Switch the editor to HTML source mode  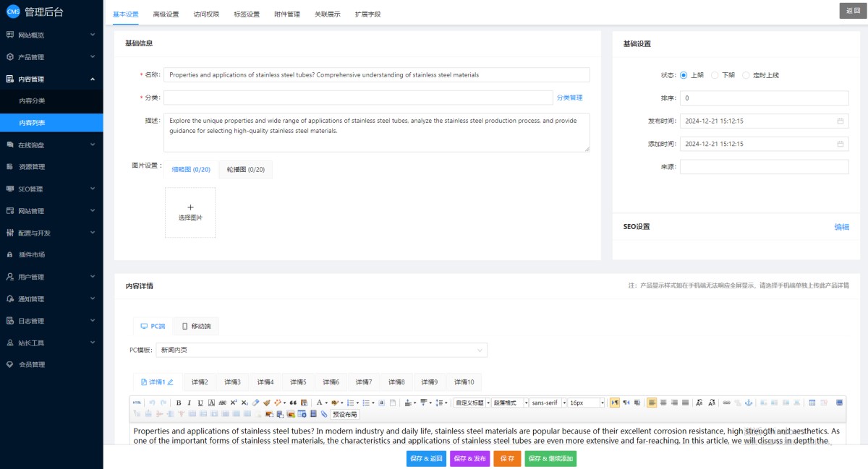tap(137, 403)
